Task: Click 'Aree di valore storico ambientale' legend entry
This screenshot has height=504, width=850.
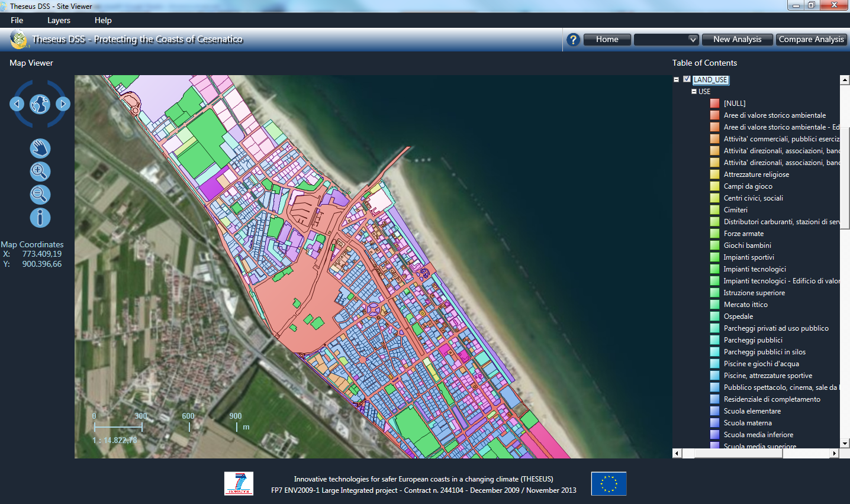Action: [774, 115]
